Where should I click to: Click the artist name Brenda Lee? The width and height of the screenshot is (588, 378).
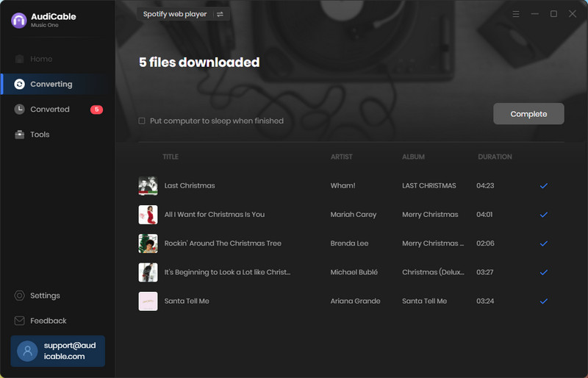point(349,243)
